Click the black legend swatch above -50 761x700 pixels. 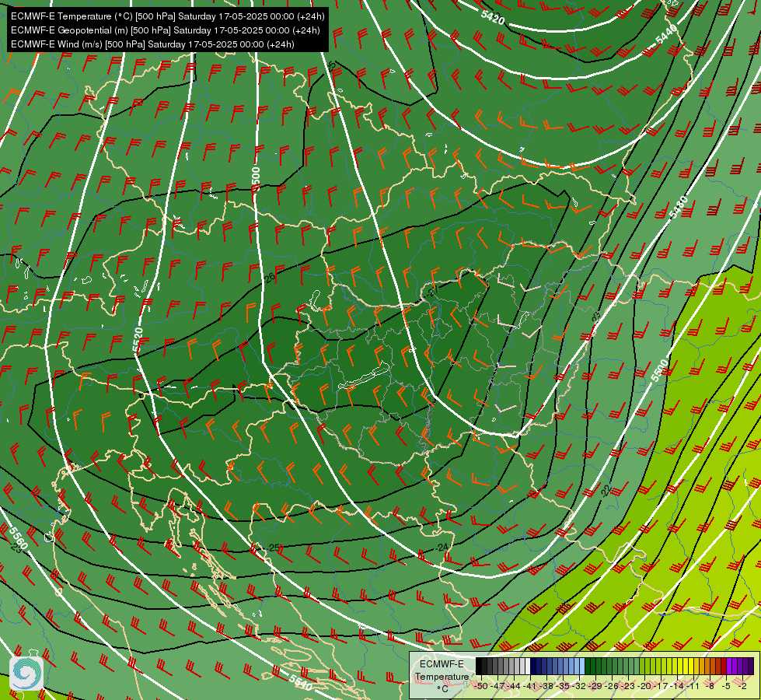pyautogui.click(x=479, y=666)
